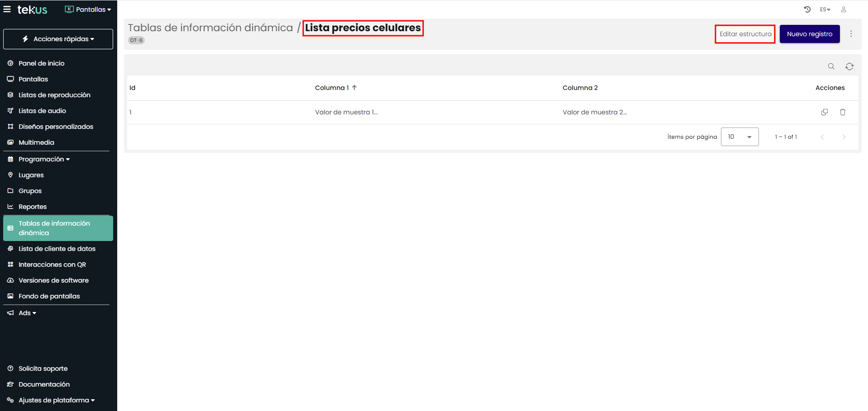This screenshot has width=868, height=411.
Task: Click the Tablas de información dinámica breadcrumb
Action: pos(210,28)
